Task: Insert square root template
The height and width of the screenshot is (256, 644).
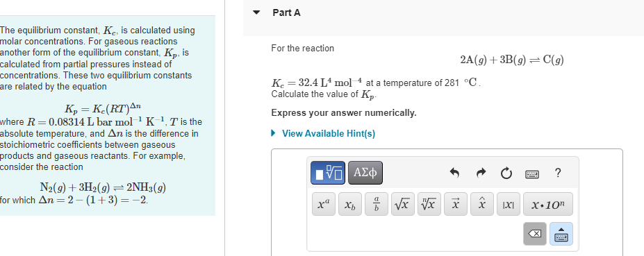Action: [x=403, y=204]
